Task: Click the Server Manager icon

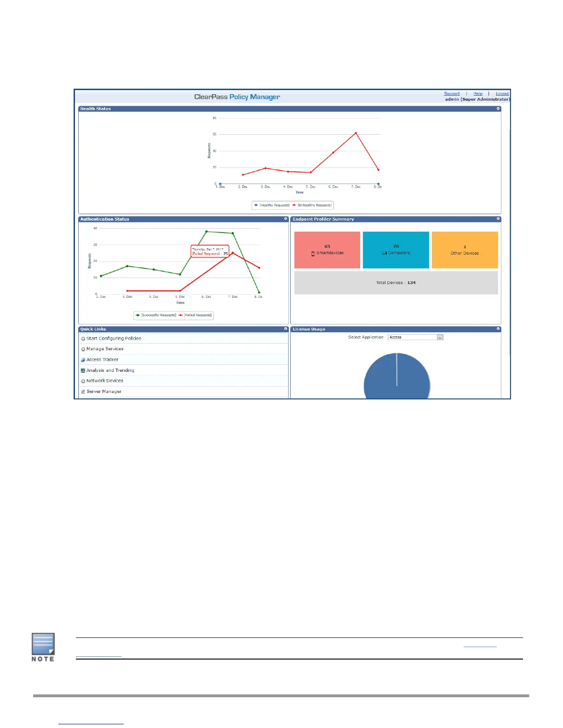Action: click(x=83, y=392)
